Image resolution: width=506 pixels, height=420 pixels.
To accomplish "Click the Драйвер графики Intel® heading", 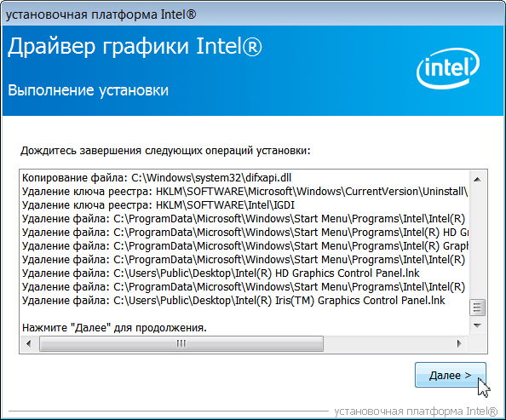I will pyautogui.click(x=135, y=46).
